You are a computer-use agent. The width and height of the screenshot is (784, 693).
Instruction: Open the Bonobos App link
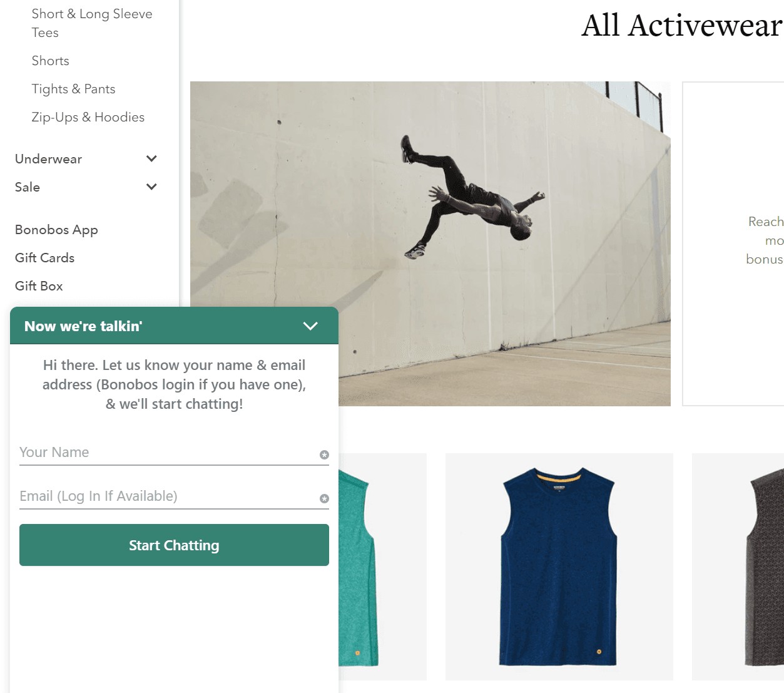[56, 230]
